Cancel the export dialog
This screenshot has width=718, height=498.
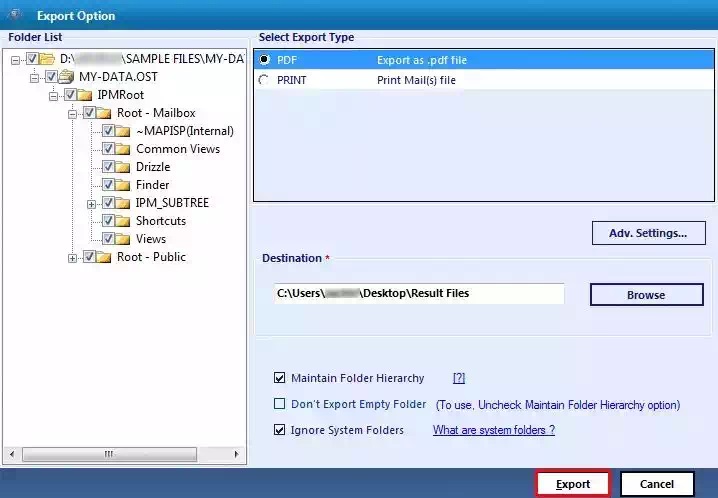[657, 484]
